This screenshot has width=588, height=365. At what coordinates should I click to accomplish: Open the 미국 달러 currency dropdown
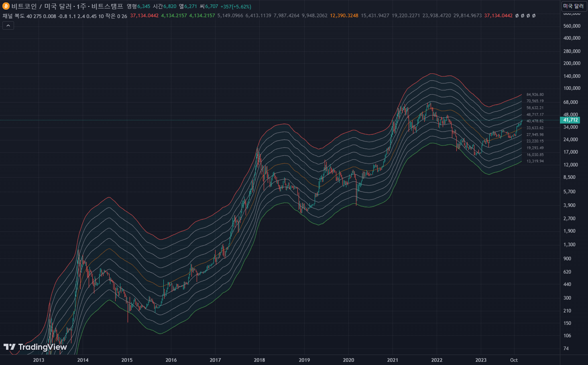pyautogui.click(x=573, y=6)
